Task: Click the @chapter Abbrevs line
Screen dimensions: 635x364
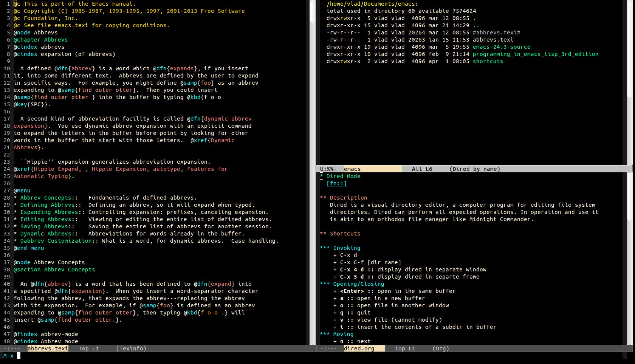Action: click(x=41, y=40)
